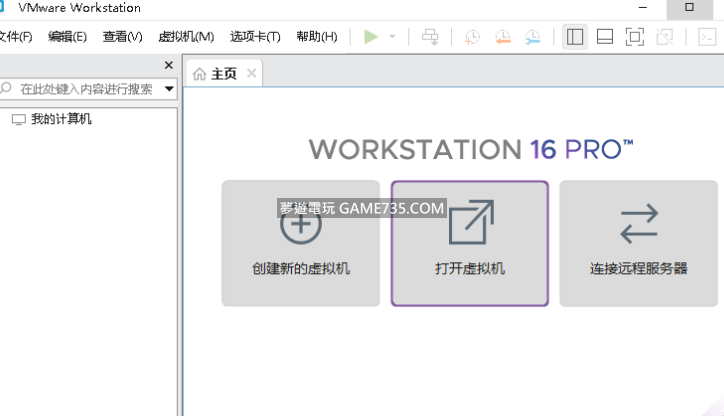Click the revert to snapshot icon
The image size is (724, 416).
tap(503, 37)
